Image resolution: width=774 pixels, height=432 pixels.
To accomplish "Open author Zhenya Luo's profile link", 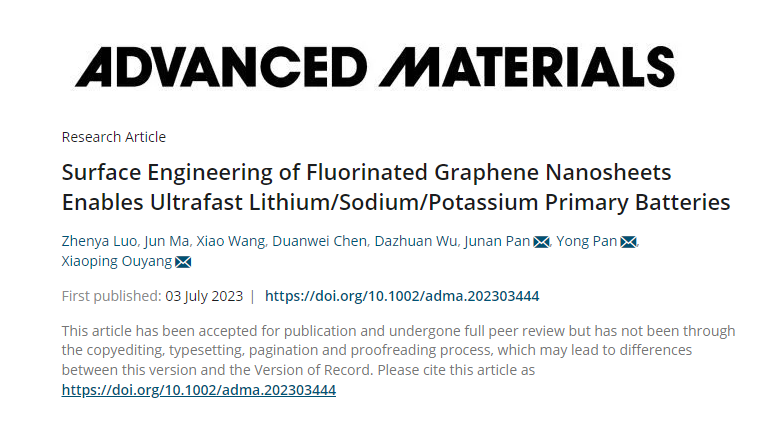I will [99, 241].
